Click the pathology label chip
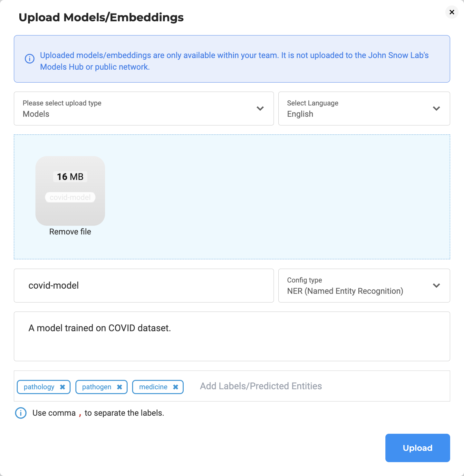 (x=39, y=387)
